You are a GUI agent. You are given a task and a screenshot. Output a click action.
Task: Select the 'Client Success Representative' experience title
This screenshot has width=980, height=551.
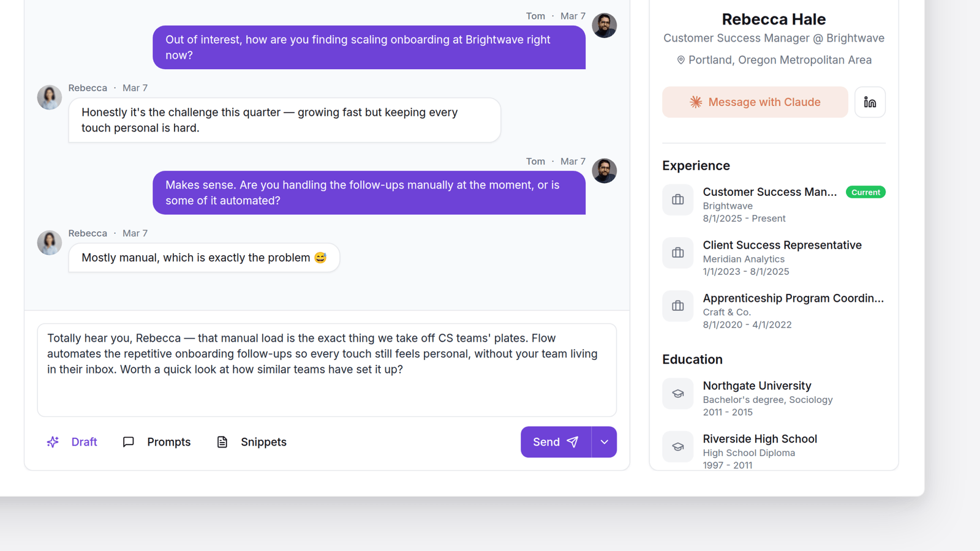coord(782,245)
